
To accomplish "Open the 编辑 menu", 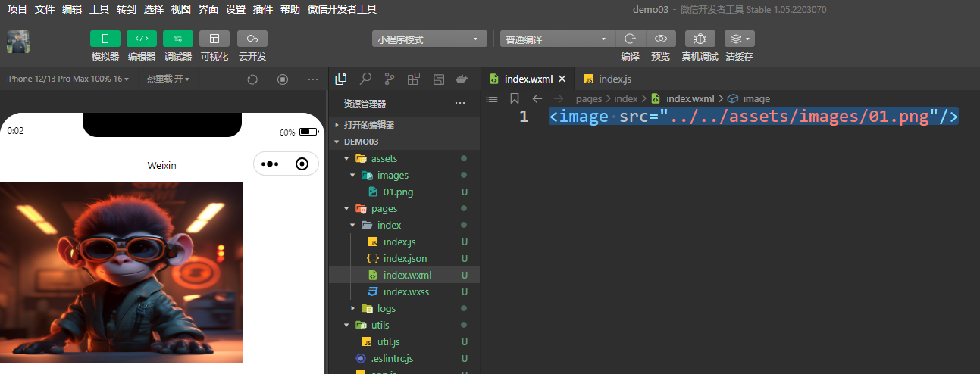I will click(x=72, y=9).
